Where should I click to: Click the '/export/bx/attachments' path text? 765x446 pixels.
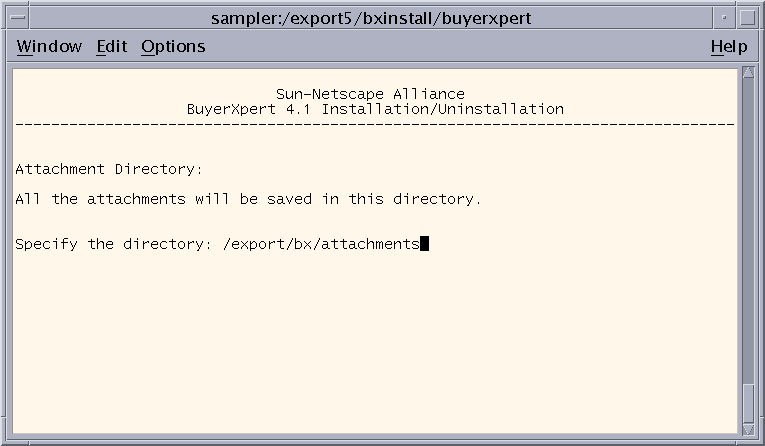tap(321, 244)
